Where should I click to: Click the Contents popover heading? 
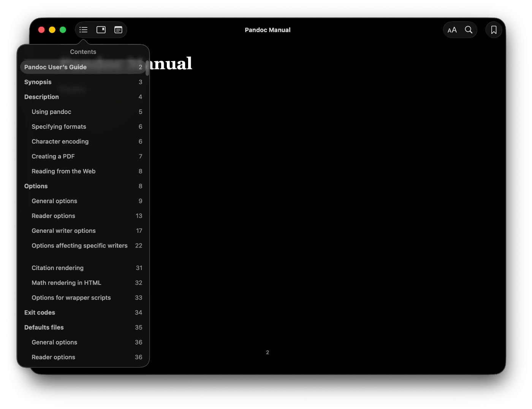point(83,52)
